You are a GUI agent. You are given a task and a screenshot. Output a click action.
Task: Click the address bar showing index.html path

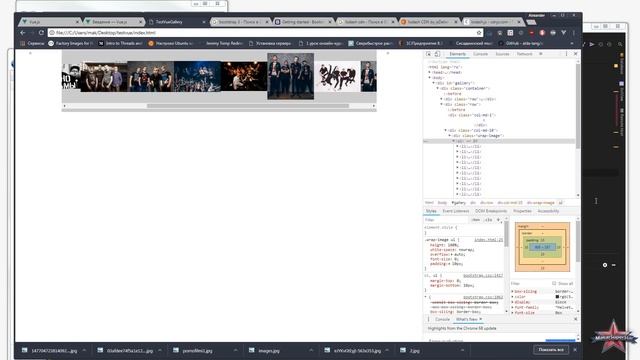tap(265, 33)
